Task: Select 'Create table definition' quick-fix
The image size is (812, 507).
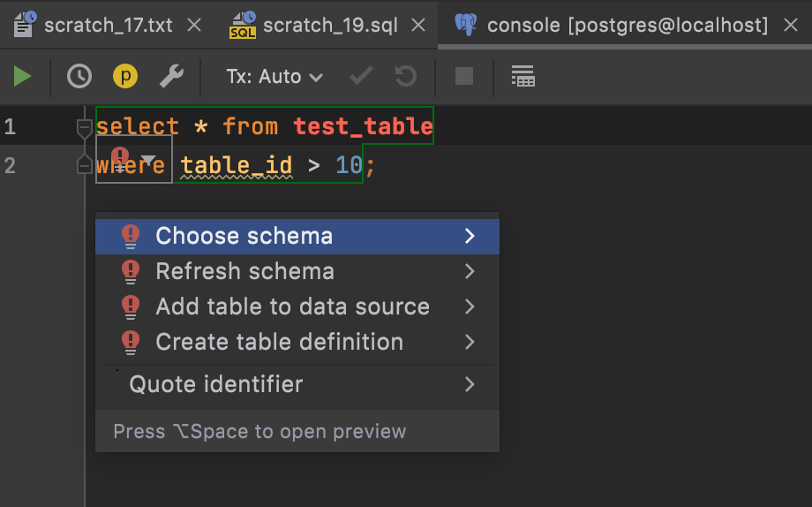Action: pos(297,342)
